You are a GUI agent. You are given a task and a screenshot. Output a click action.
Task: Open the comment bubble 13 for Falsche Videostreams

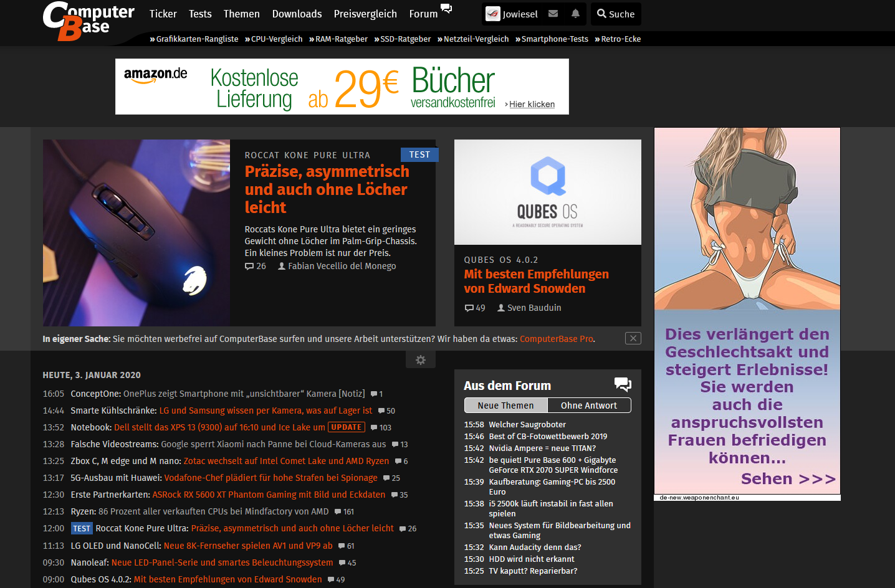400,445
